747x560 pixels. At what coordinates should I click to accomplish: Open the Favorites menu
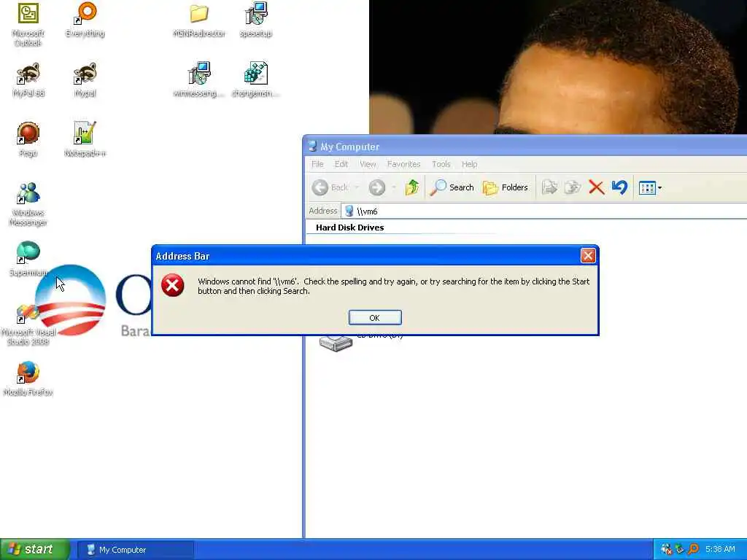tap(403, 164)
